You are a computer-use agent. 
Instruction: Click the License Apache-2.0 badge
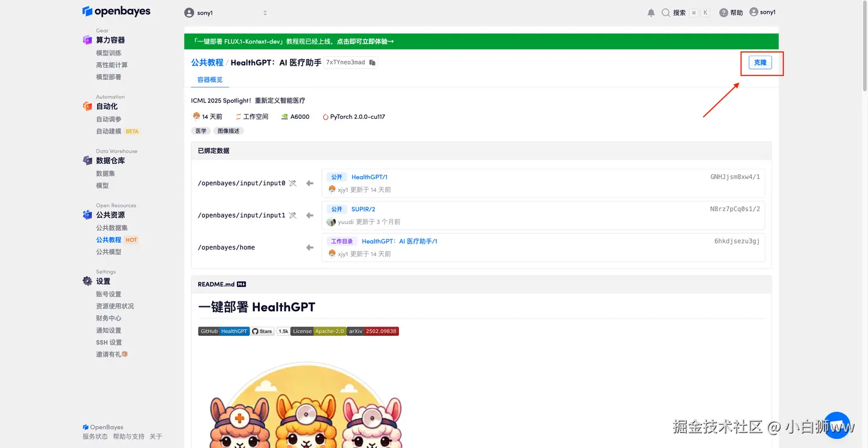(318, 331)
